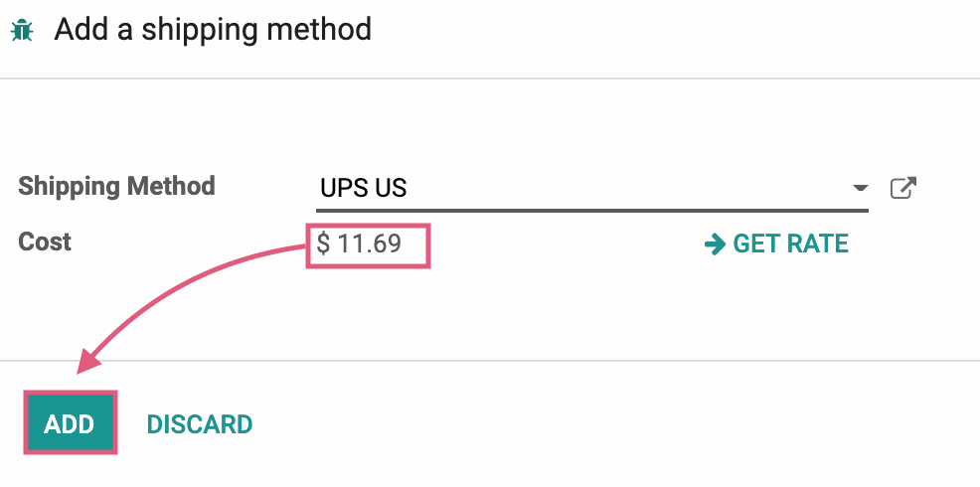980x487 pixels.
Task: Focus the Shipping Method combo box
Action: [x=591, y=188]
